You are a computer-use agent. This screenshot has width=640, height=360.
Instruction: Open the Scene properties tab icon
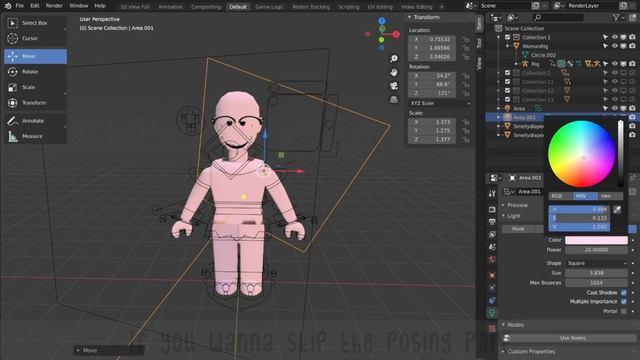[x=492, y=247]
